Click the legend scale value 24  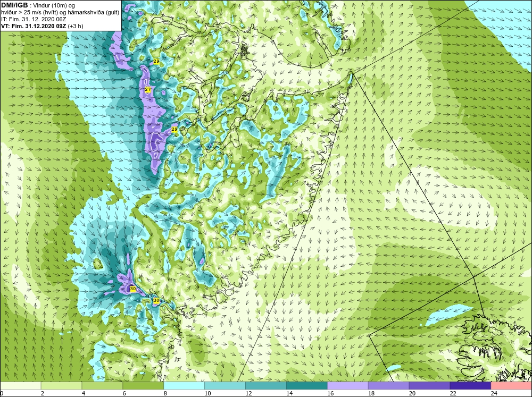[x=494, y=393]
